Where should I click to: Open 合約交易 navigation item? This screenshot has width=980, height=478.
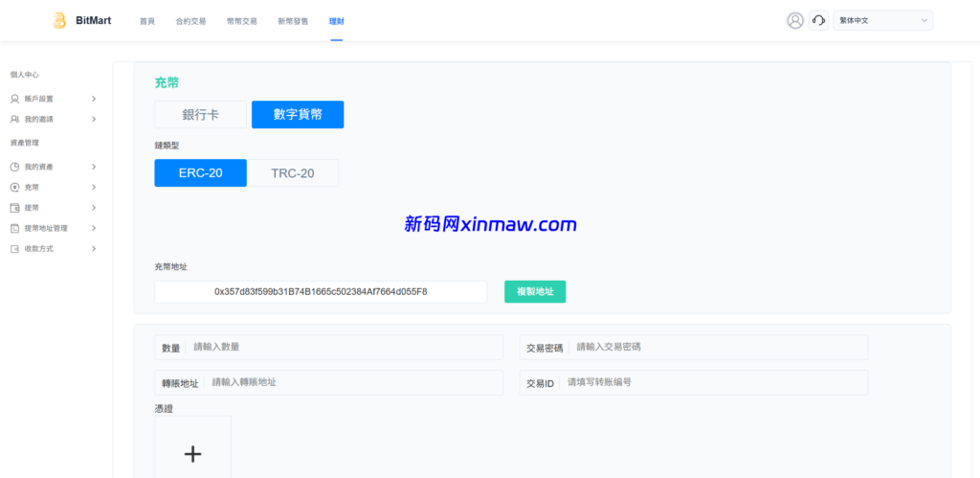[190, 21]
